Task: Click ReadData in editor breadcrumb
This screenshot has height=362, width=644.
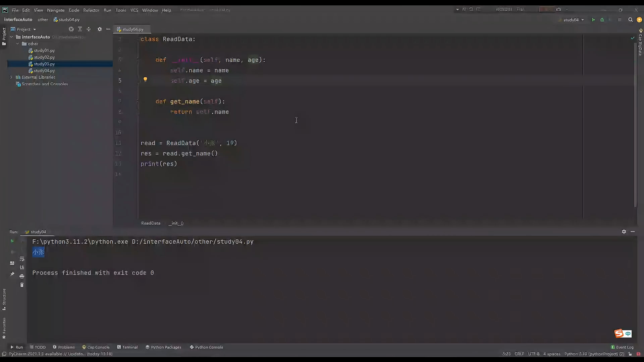Action: coord(151,223)
